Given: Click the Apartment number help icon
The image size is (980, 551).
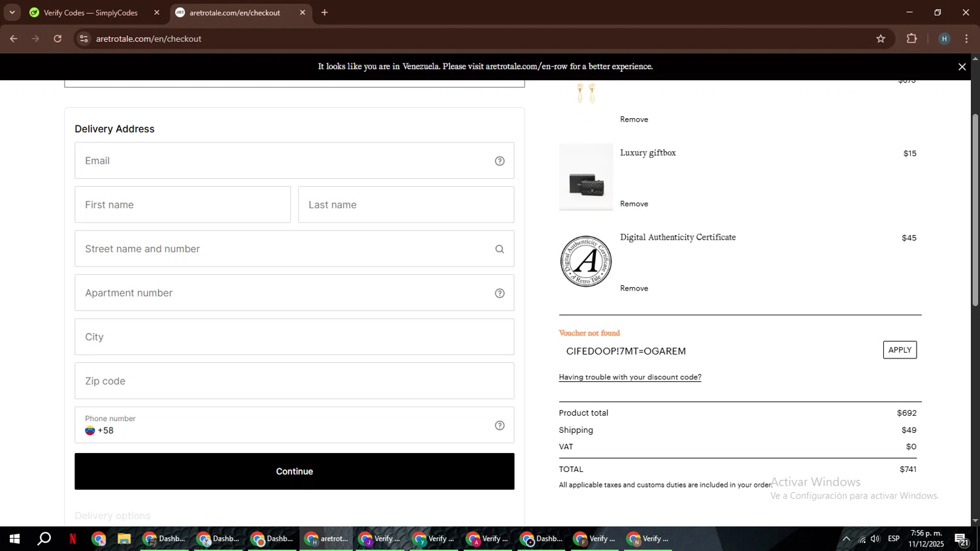Looking at the screenshot, I should click(x=500, y=294).
